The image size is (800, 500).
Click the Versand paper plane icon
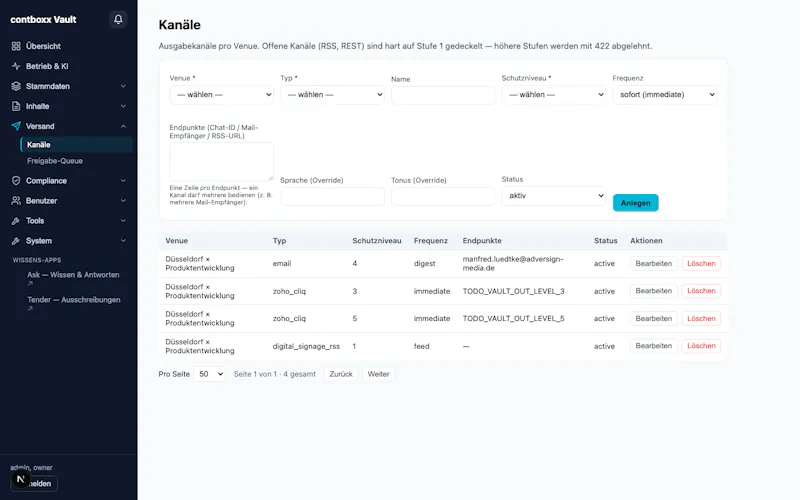pos(16,126)
